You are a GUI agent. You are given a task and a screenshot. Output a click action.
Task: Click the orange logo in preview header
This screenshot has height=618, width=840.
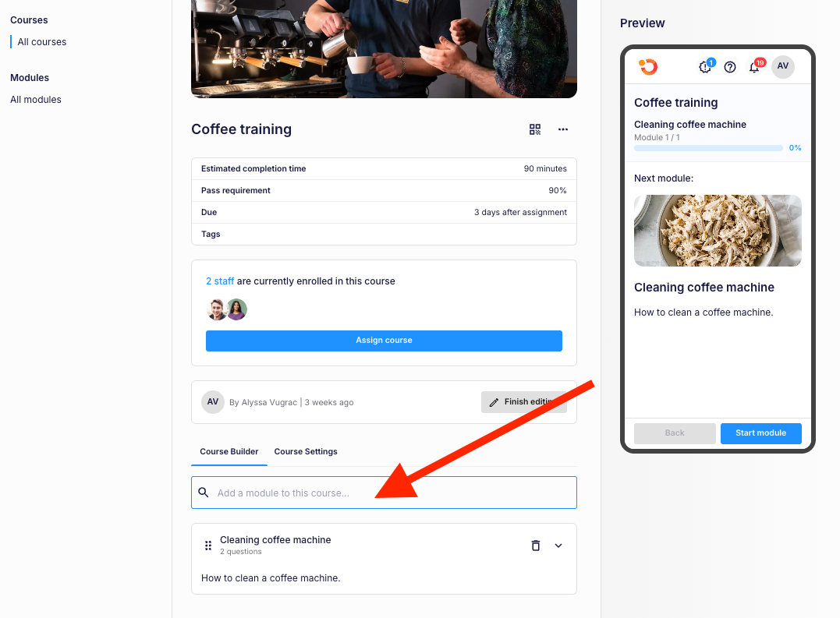click(x=648, y=67)
